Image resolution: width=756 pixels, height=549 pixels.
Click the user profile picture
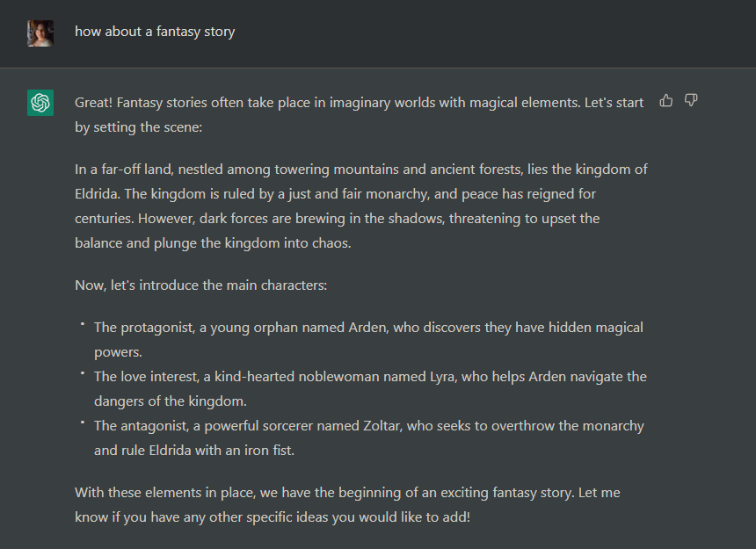tap(40, 33)
